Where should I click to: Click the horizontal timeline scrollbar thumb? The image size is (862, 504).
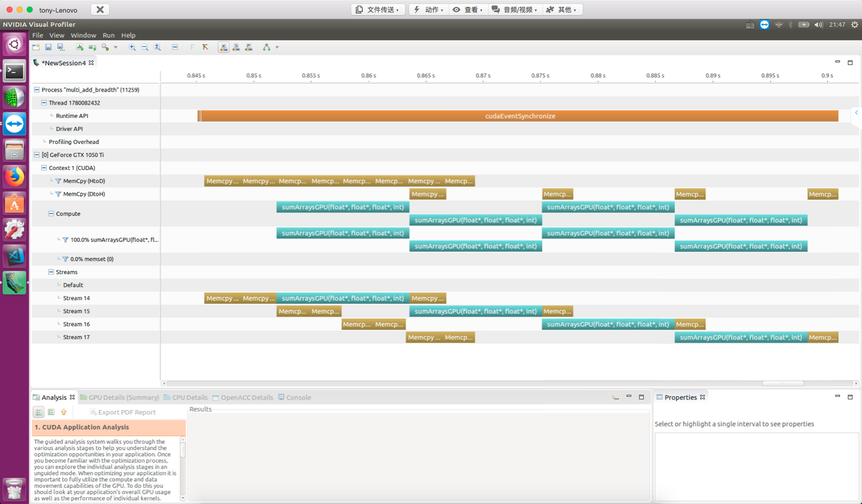(x=782, y=383)
